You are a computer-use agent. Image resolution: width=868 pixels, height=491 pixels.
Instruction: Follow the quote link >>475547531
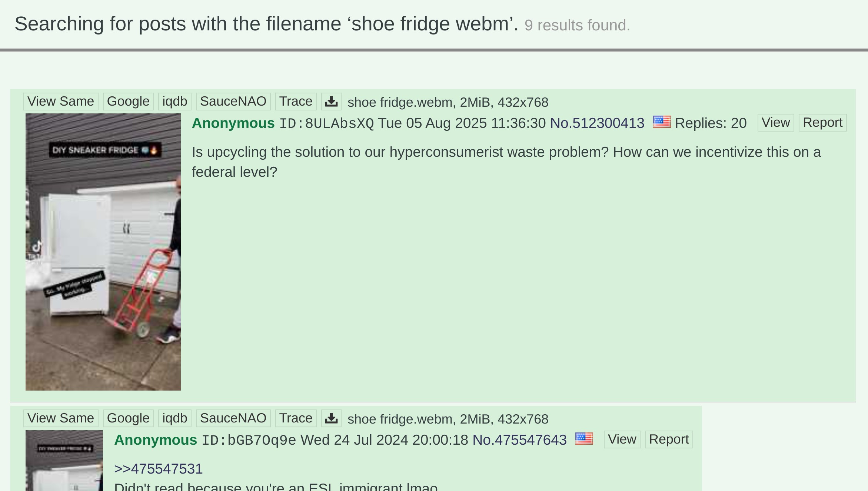[x=158, y=469]
